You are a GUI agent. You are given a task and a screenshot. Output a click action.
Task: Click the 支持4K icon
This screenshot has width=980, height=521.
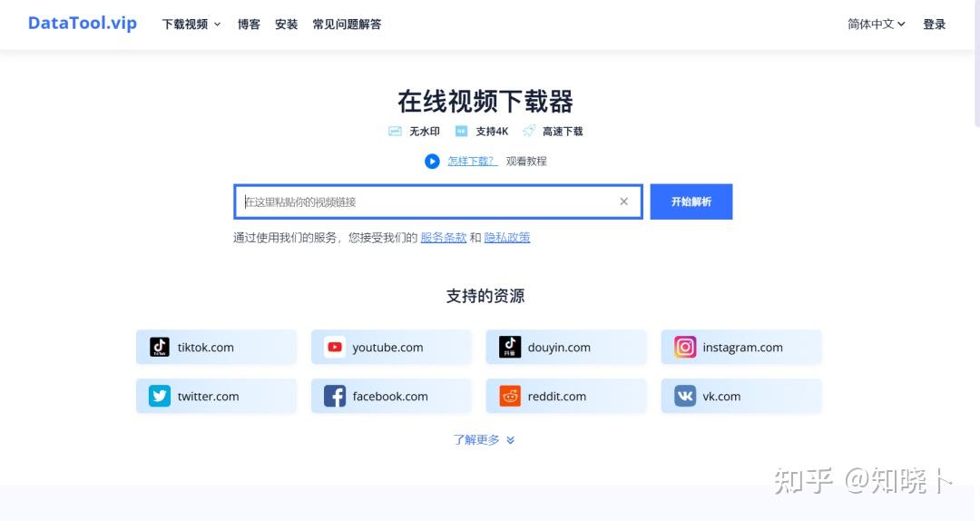tap(461, 131)
